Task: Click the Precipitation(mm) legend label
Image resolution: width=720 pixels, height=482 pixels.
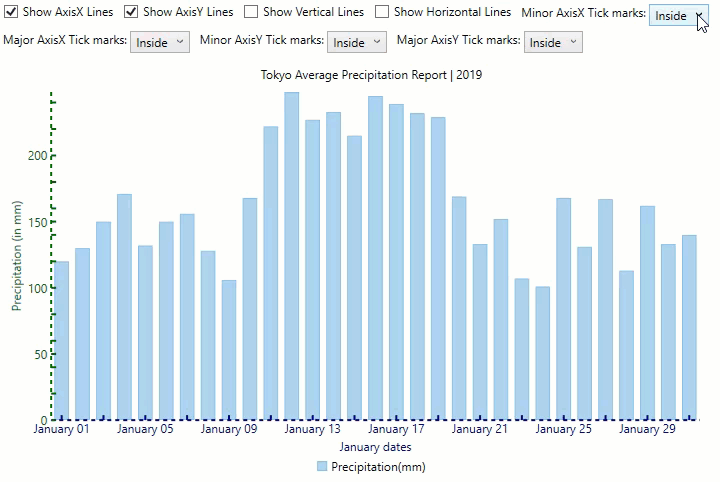Action: [379, 467]
